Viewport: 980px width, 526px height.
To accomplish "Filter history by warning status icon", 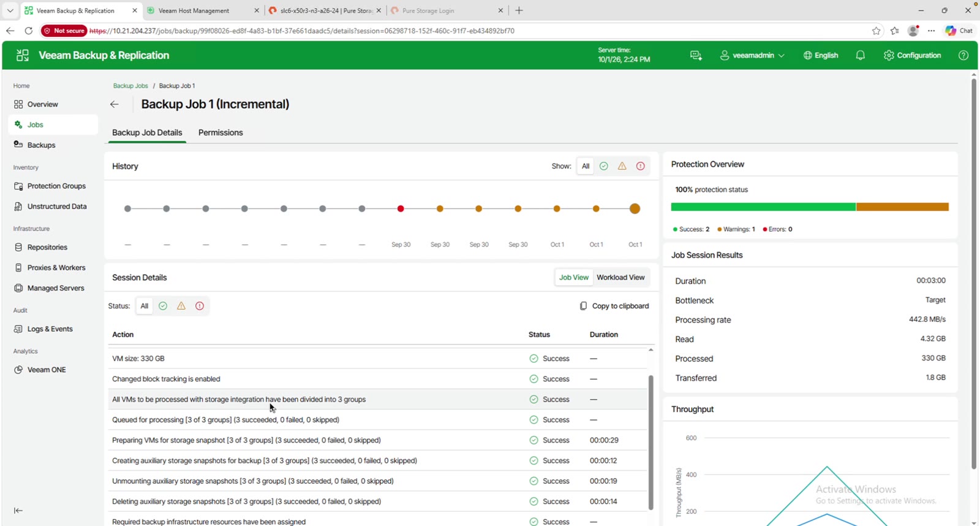I will point(622,166).
